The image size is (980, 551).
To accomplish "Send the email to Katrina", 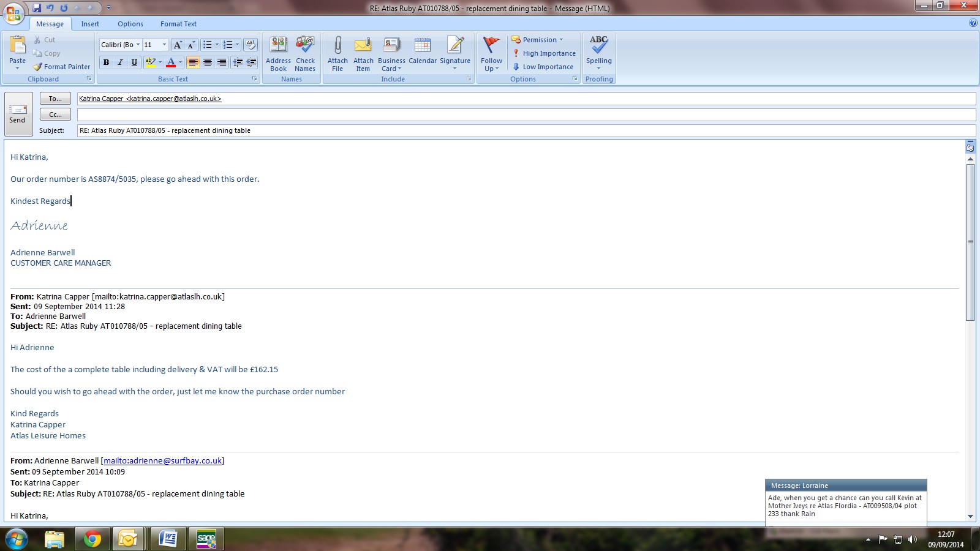I will click(18, 113).
